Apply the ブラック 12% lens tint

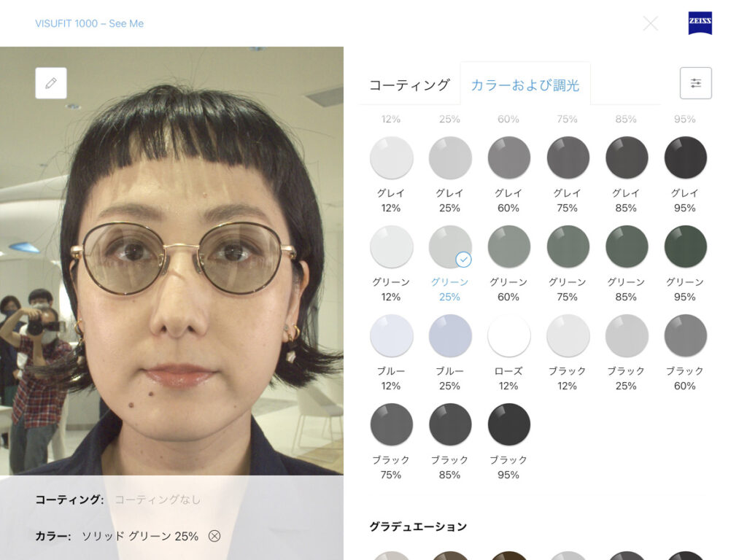tap(568, 335)
